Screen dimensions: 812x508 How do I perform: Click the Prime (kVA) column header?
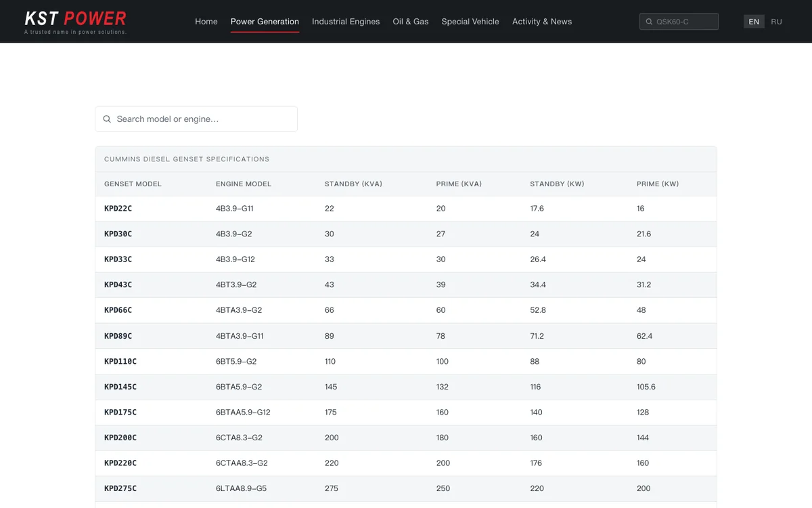[459, 184]
